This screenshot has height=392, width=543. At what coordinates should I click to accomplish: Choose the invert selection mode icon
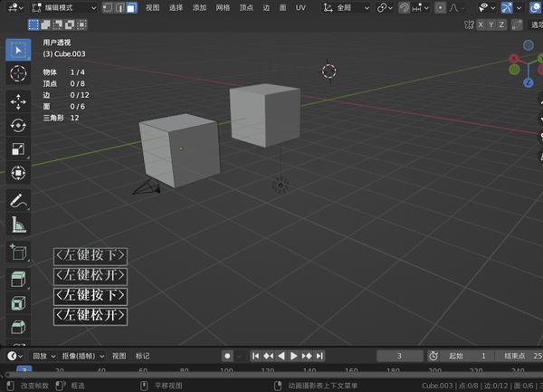(70, 24)
